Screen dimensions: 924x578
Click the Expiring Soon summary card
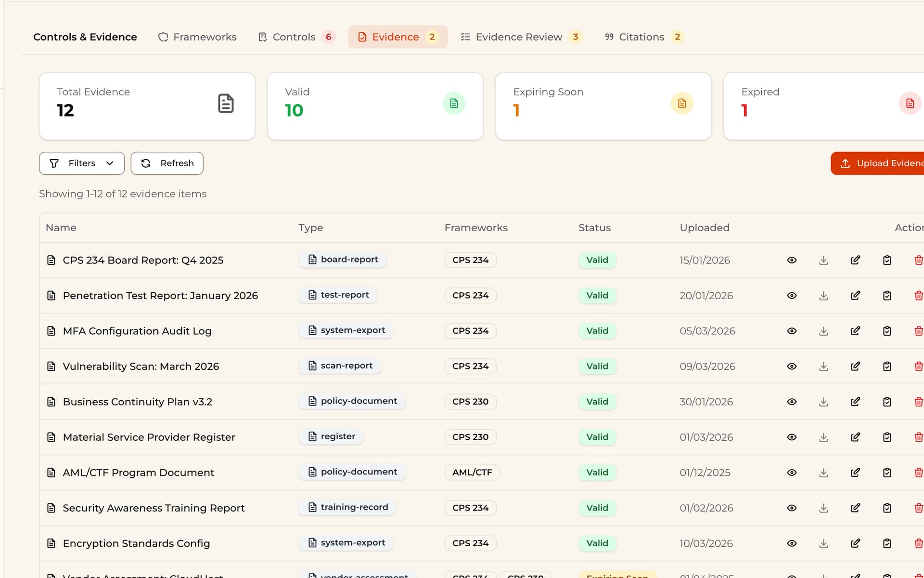[x=603, y=106]
